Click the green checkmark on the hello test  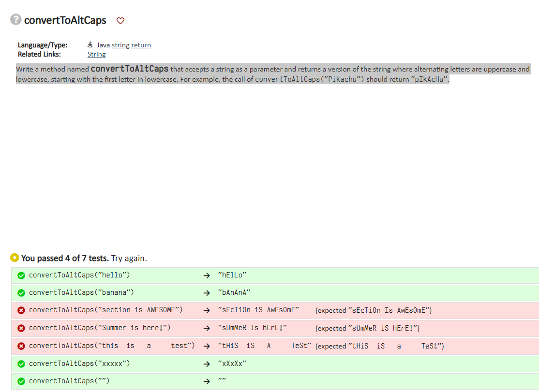click(x=21, y=275)
